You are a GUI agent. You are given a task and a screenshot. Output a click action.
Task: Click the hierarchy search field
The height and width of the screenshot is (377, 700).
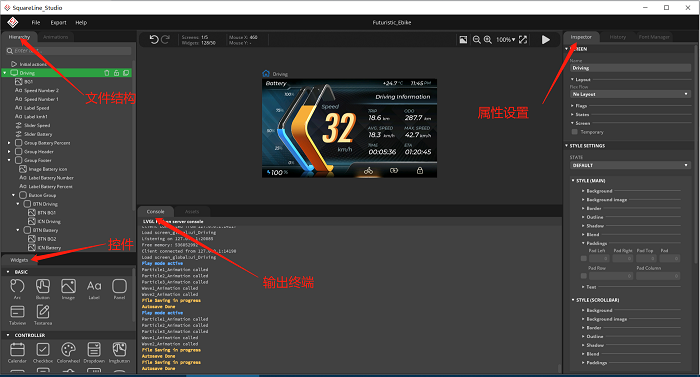[72, 51]
